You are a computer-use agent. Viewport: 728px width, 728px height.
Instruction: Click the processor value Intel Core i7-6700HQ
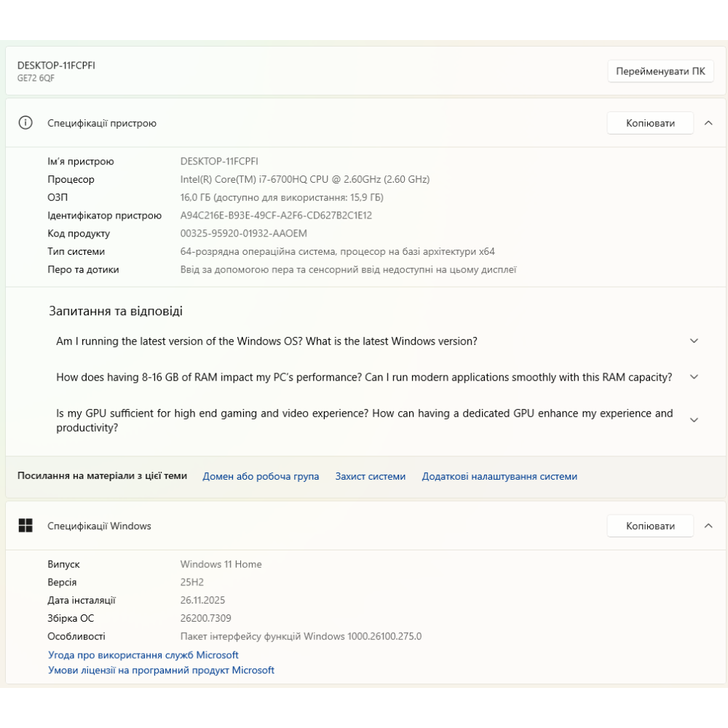point(305,179)
